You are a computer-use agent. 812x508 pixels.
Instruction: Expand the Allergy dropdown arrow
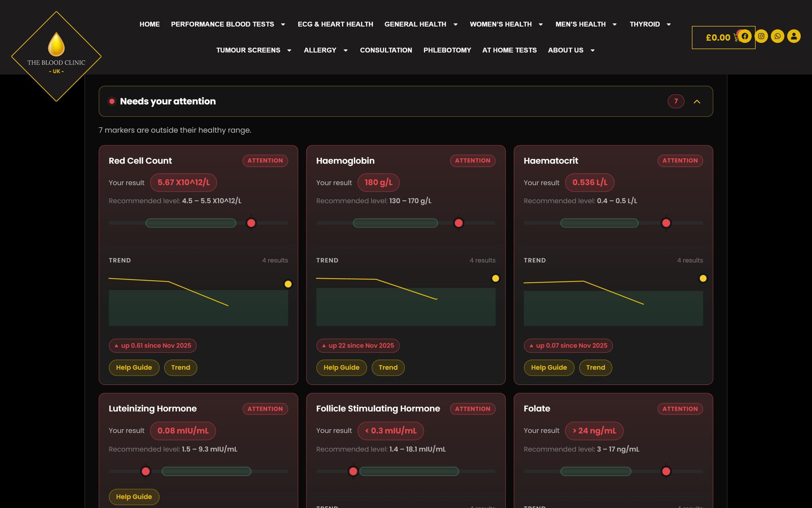(x=345, y=50)
